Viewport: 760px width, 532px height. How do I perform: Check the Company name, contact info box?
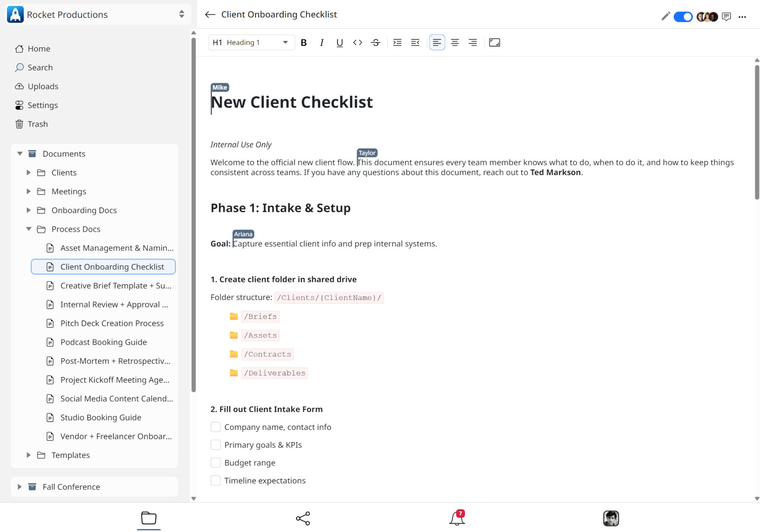216,427
